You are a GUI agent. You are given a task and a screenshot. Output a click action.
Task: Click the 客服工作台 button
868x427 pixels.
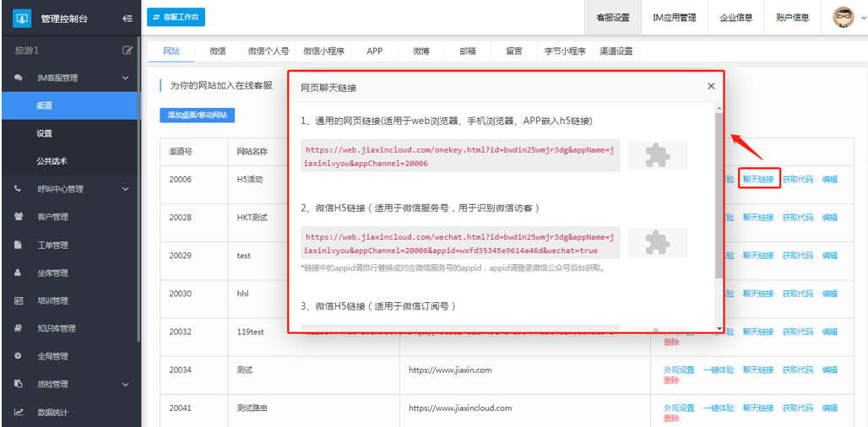click(176, 17)
